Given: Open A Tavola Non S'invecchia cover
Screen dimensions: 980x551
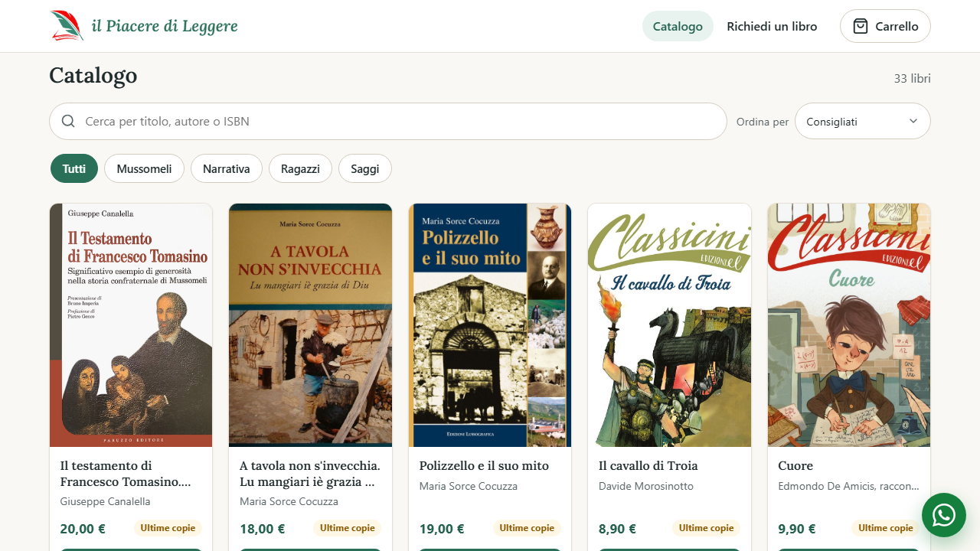Looking at the screenshot, I should [310, 325].
